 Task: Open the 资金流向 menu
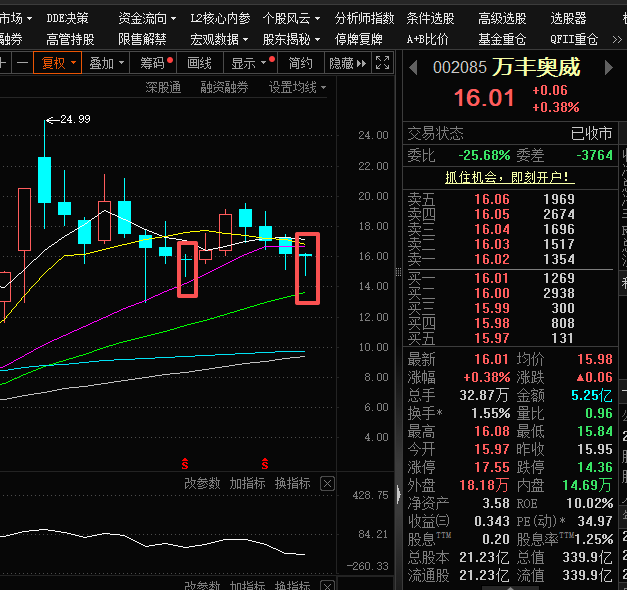tap(147, 18)
